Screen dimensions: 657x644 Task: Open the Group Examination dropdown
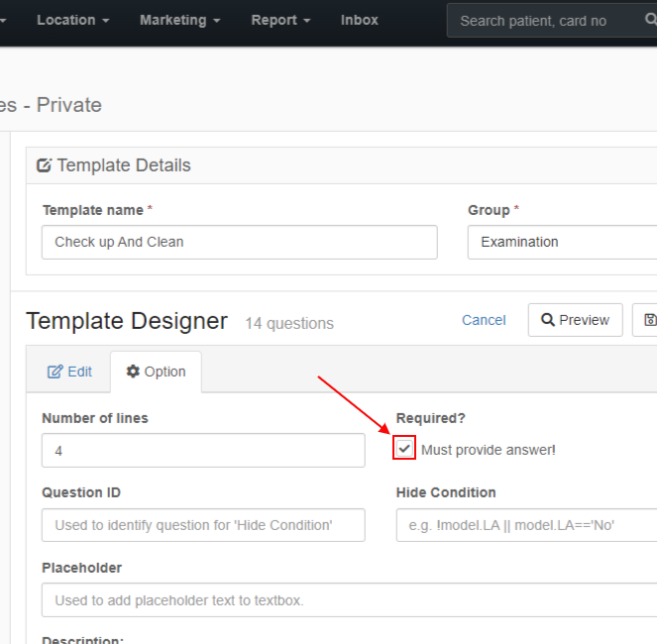pos(562,242)
